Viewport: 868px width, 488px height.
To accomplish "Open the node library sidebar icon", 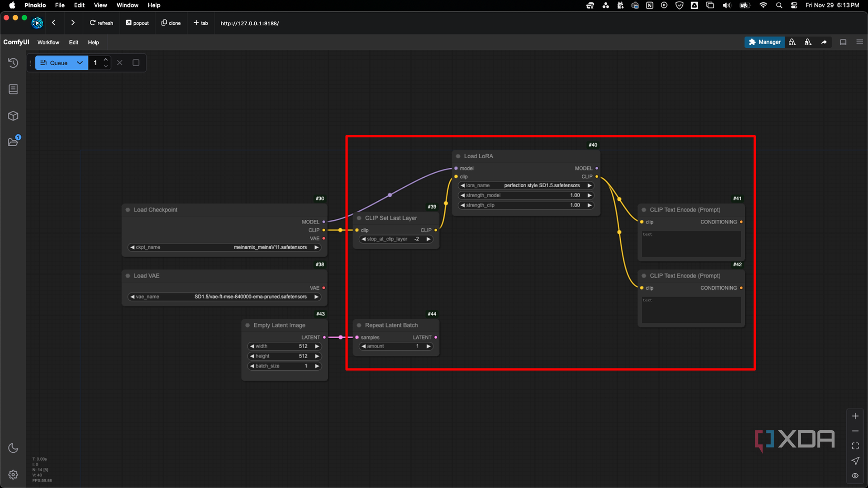I will 13,89.
